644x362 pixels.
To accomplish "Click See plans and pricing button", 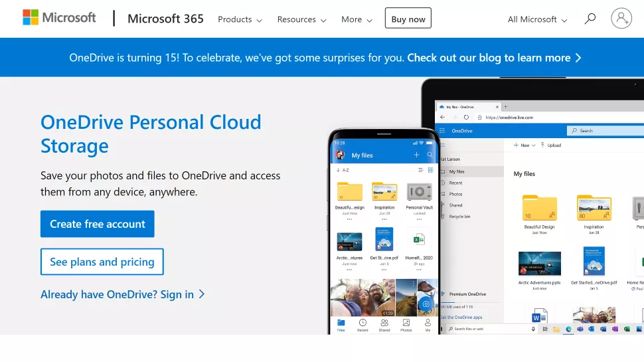I will 102,262.
